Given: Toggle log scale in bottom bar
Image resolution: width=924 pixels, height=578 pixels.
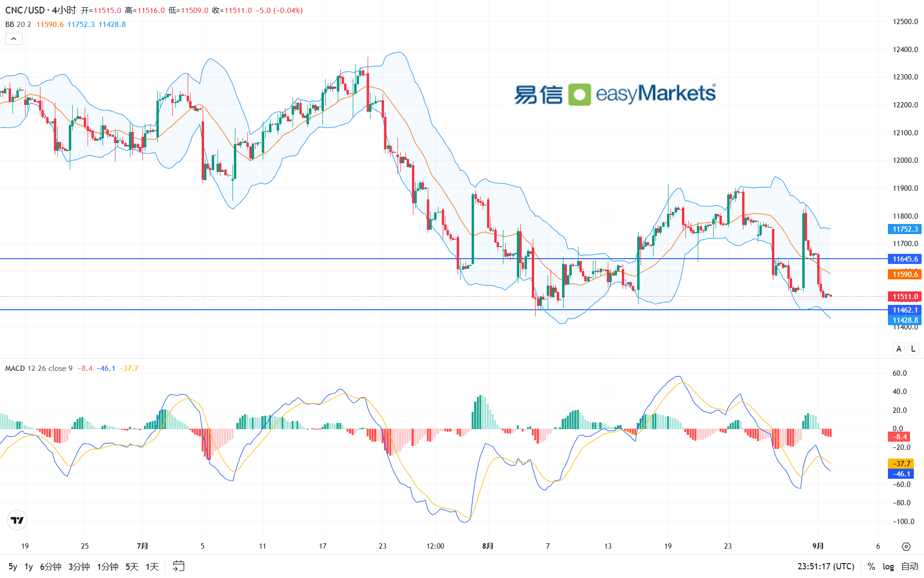Looking at the screenshot, I should (888, 566).
